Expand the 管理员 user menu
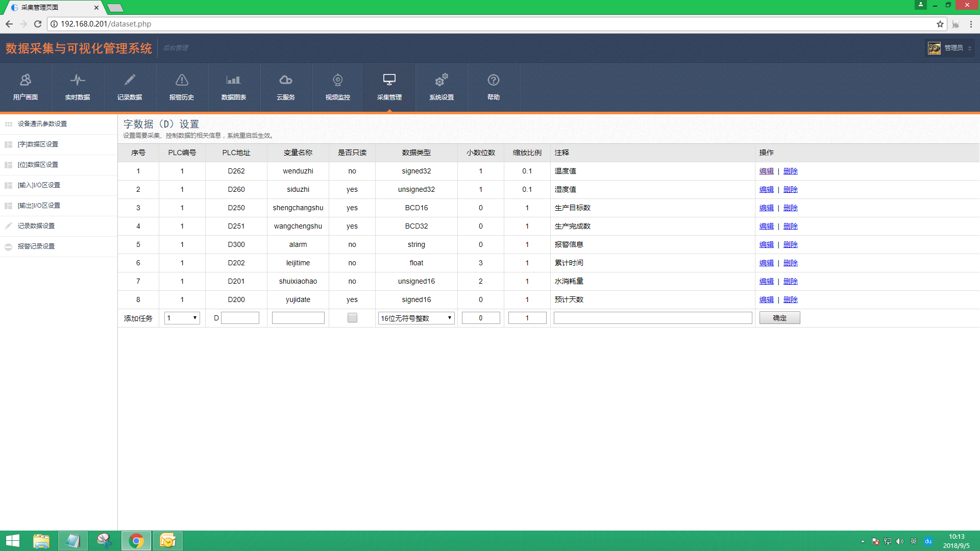The image size is (980, 551). pos(950,48)
